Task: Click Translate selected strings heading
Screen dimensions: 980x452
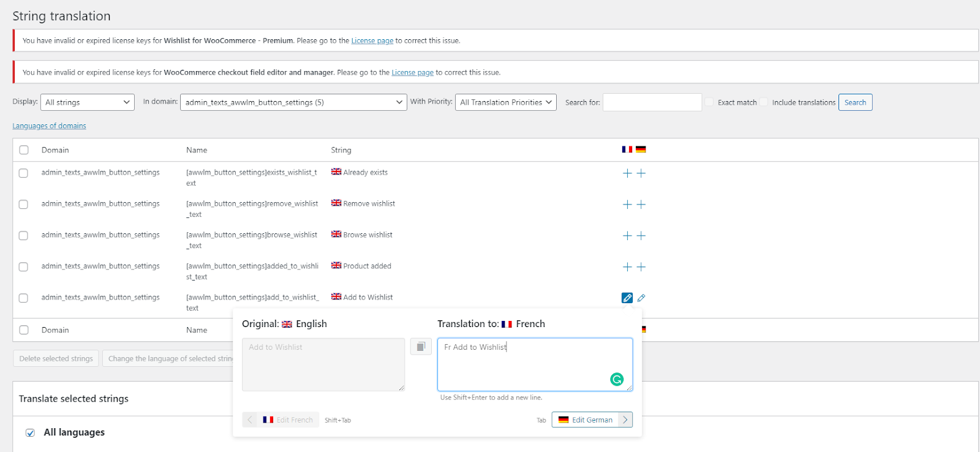Action: 73,399
